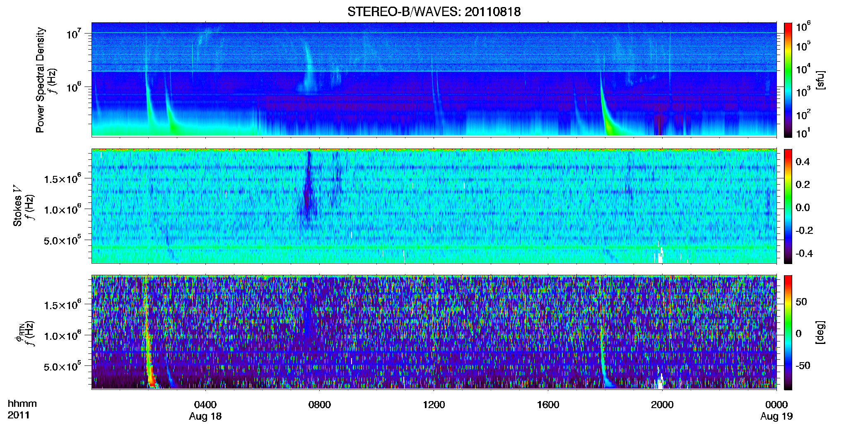This screenshot has height=447, width=868.
Task: Click the 1200 time axis label
Action: point(434,404)
